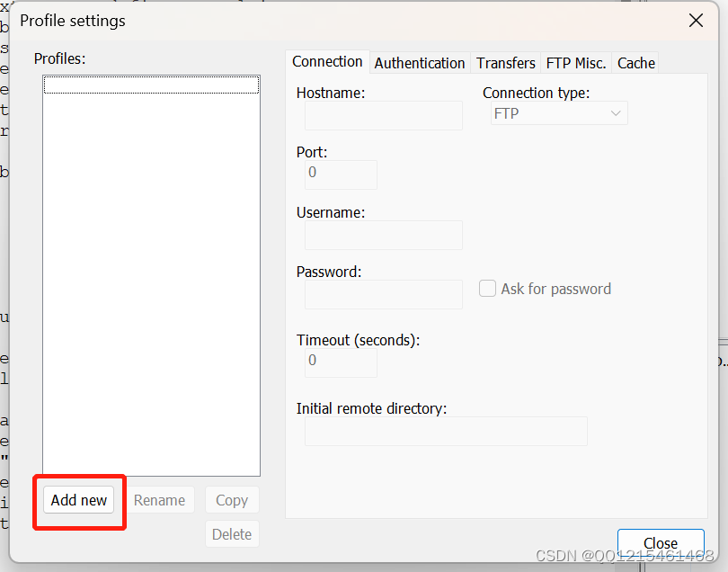Open the Cache tab
Screen dimensions: 728x572
635,63
